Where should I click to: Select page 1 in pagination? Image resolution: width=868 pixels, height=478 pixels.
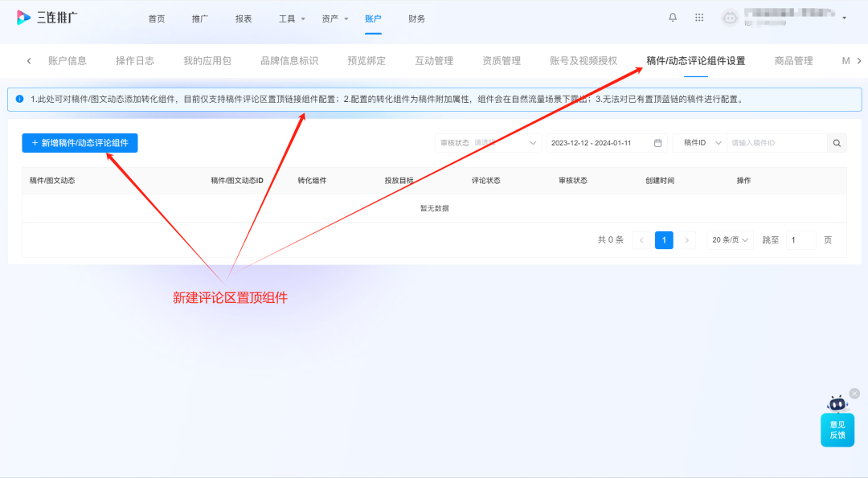664,240
